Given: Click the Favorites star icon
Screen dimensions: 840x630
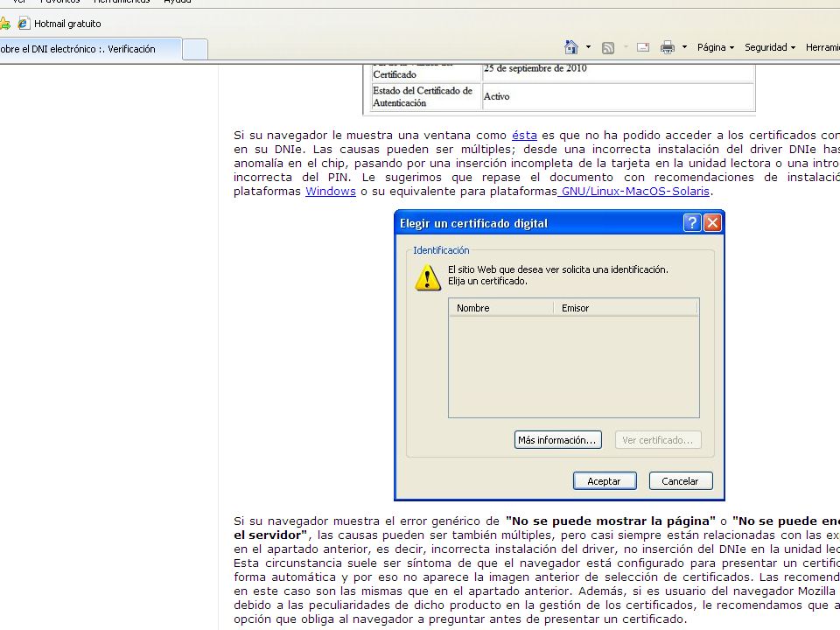Looking at the screenshot, I should point(5,24).
